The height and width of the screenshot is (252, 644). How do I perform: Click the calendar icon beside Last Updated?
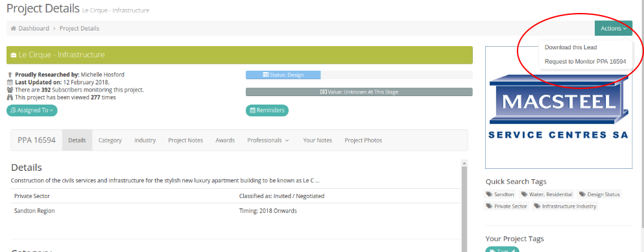tap(10, 82)
